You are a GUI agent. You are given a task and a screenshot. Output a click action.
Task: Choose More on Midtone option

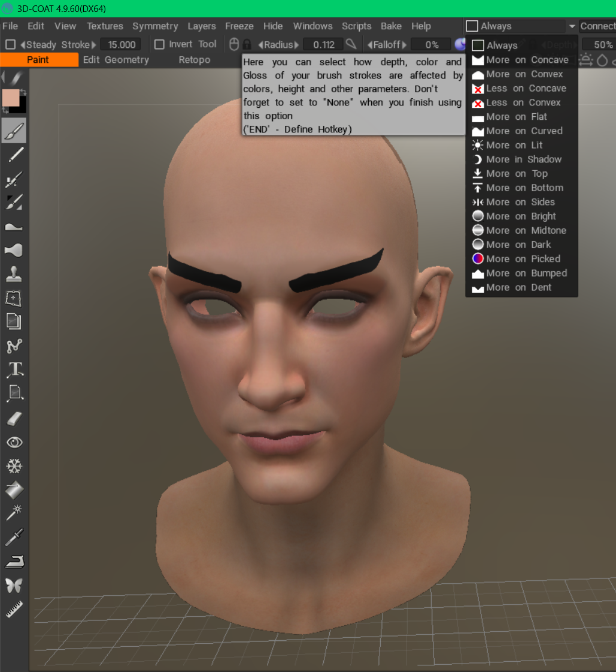[x=522, y=230]
